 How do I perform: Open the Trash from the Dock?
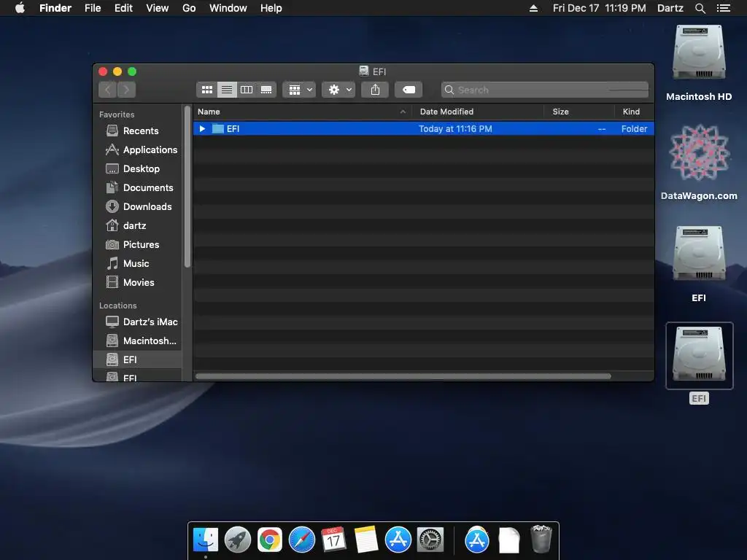541,539
